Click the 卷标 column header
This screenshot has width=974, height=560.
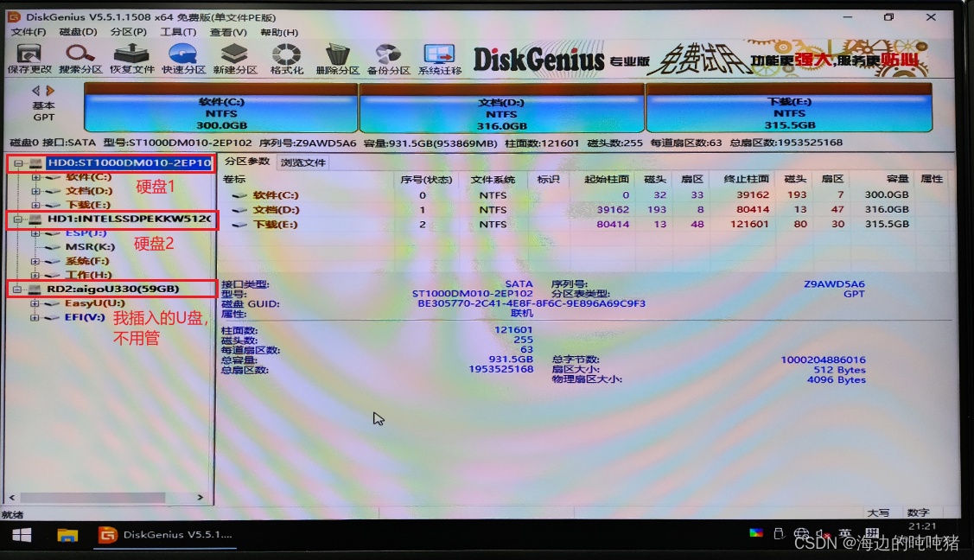point(234,180)
